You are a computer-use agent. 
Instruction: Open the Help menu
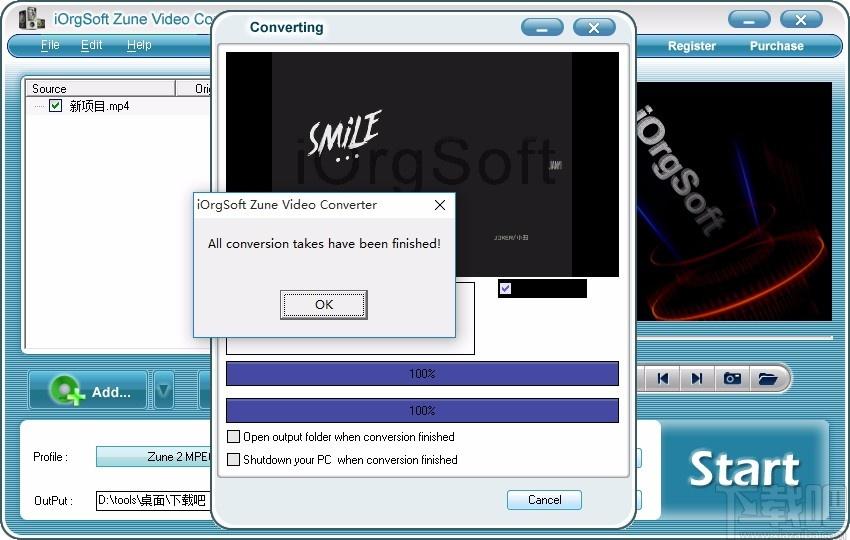[x=139, y=45]
